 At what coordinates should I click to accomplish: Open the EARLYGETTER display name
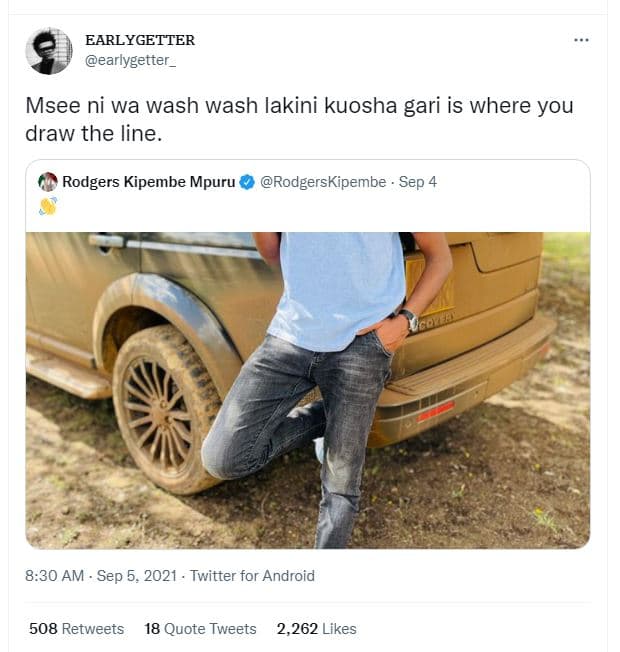click(x=140, y=40)
